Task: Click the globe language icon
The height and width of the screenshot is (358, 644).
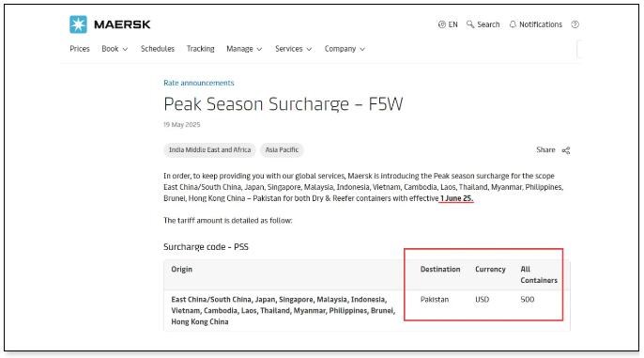Action: 442,24
